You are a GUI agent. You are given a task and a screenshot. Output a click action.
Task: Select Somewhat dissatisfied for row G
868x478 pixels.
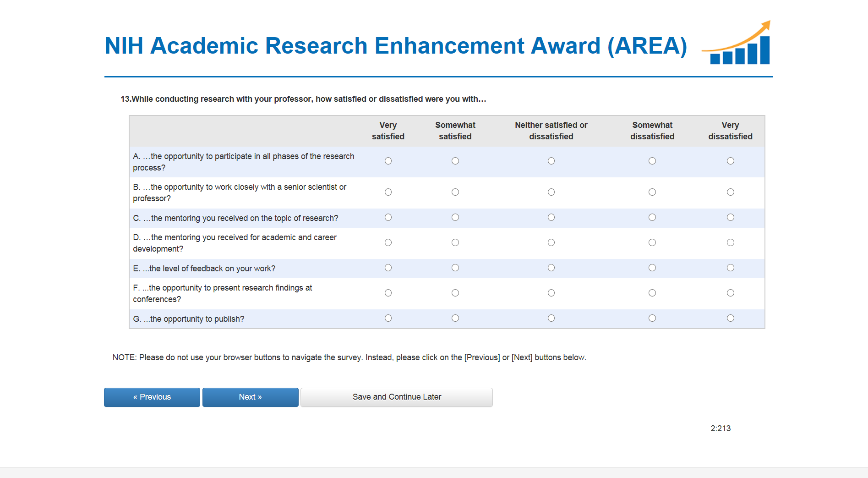[x=652, y=318]
